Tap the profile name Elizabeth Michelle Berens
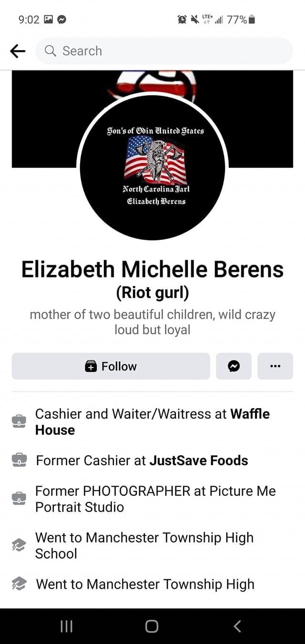This screenshot has width=305, height=644. pyautogui.click(x=152, y=270)
